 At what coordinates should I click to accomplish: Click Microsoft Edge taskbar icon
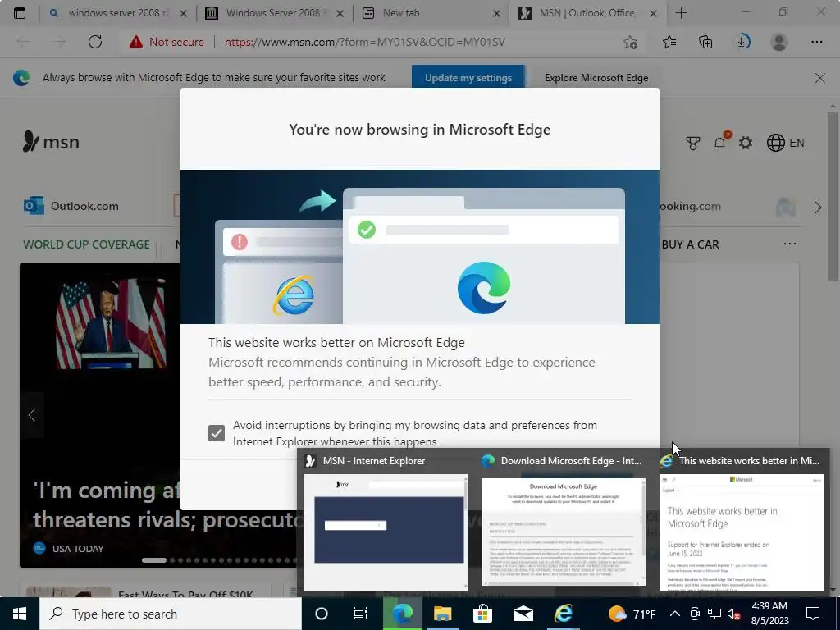[402, 614]
